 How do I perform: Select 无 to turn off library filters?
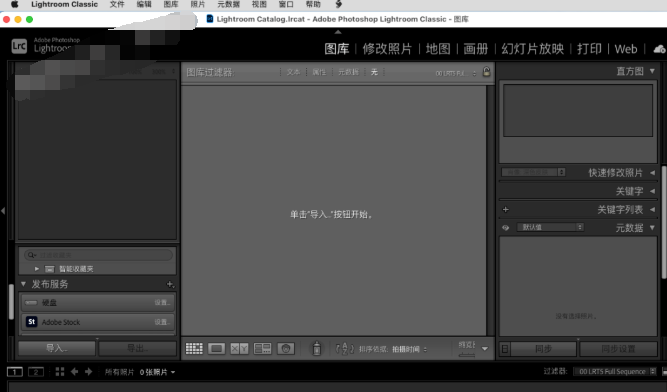(x=374, y=72)
